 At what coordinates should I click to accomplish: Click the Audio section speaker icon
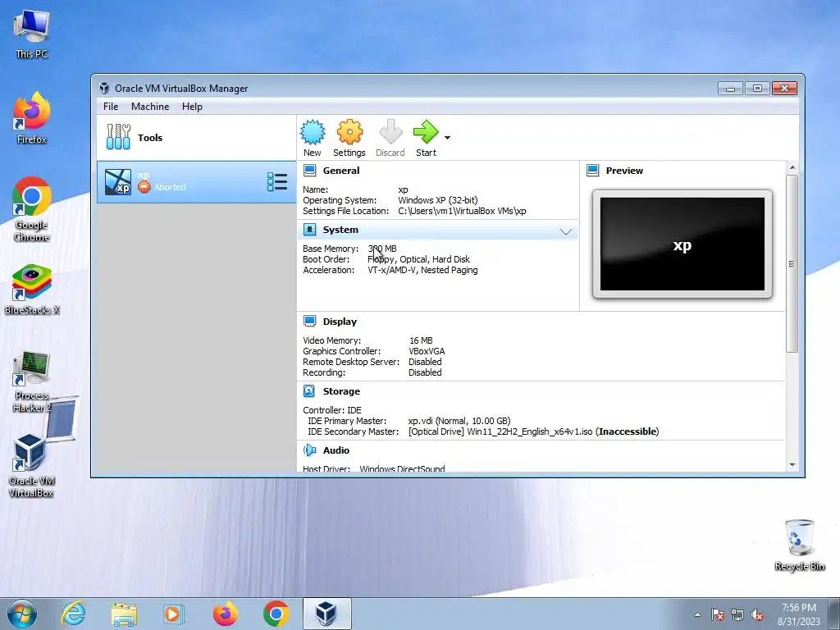309,450
